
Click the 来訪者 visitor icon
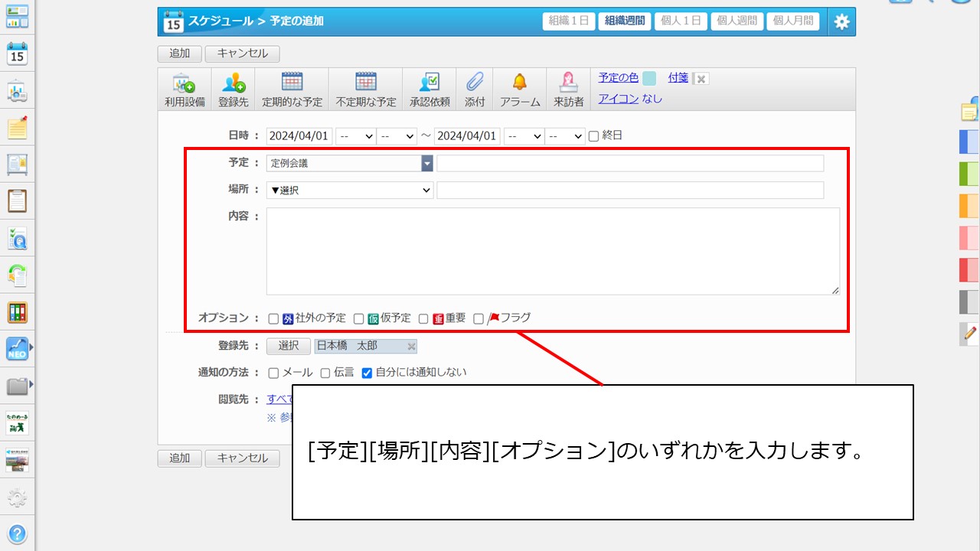point(568,83)
